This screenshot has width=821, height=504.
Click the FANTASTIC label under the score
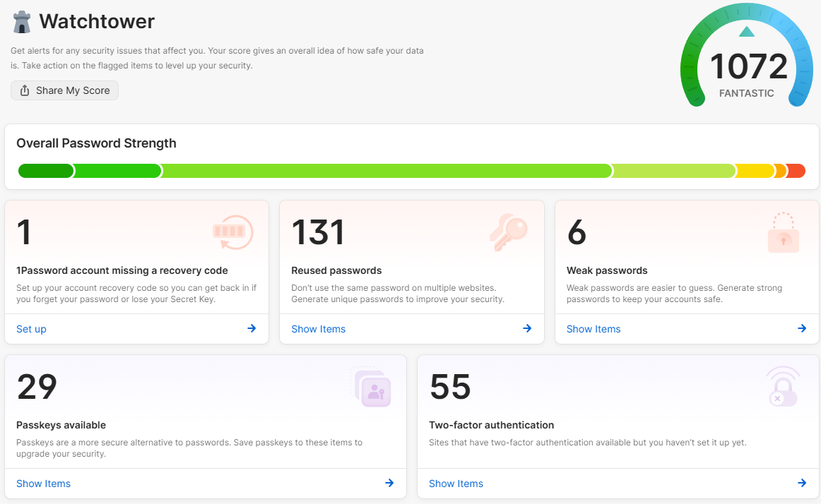[747, 93]
